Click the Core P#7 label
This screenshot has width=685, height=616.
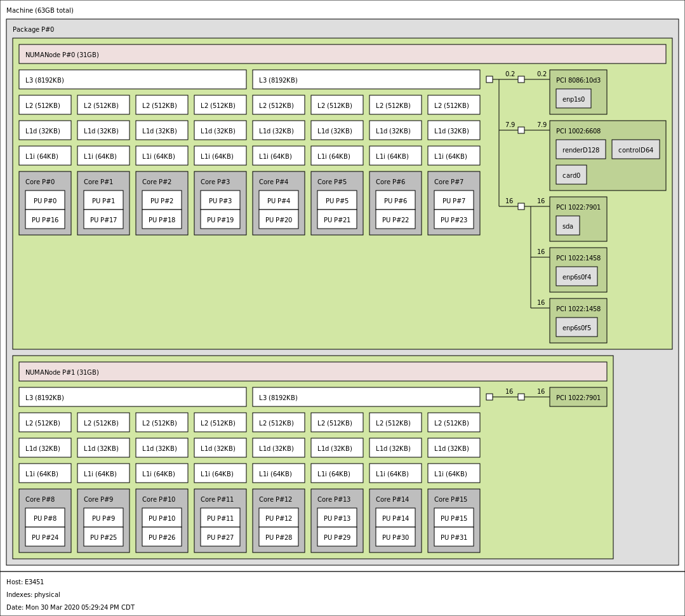click(449, 182)
